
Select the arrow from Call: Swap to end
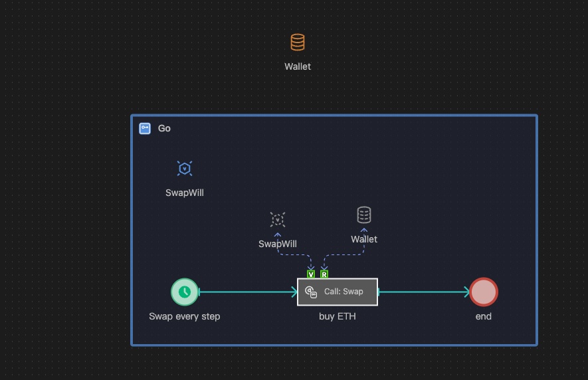click(424, 292)
